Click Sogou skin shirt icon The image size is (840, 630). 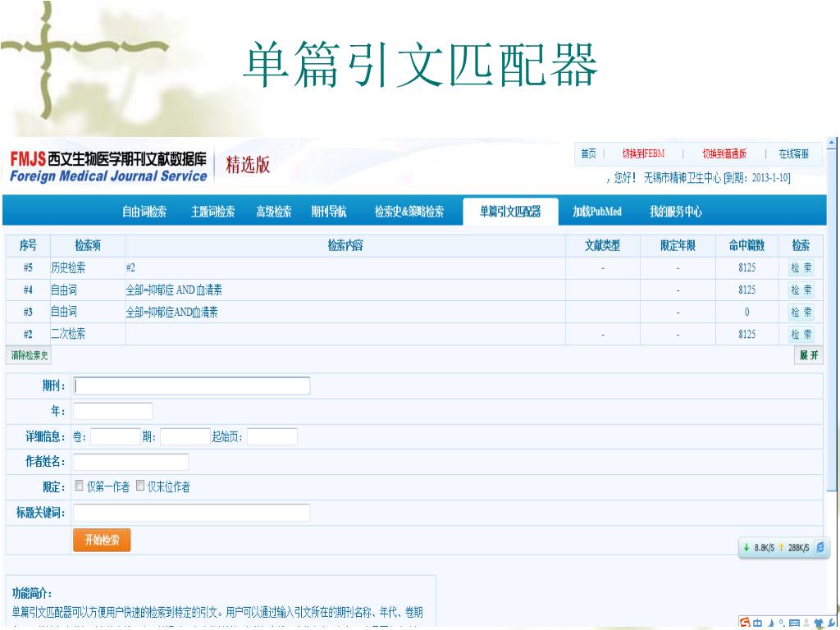click(x=819, y=623)
